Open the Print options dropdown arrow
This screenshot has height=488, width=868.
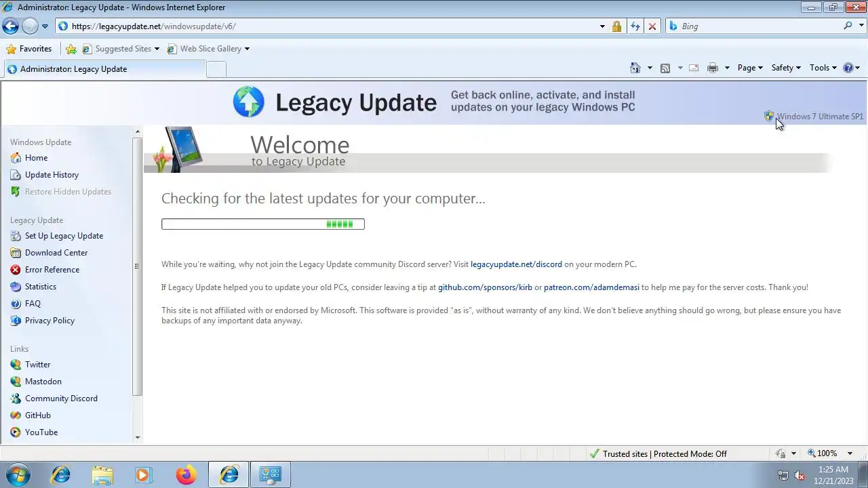point(727,68)
